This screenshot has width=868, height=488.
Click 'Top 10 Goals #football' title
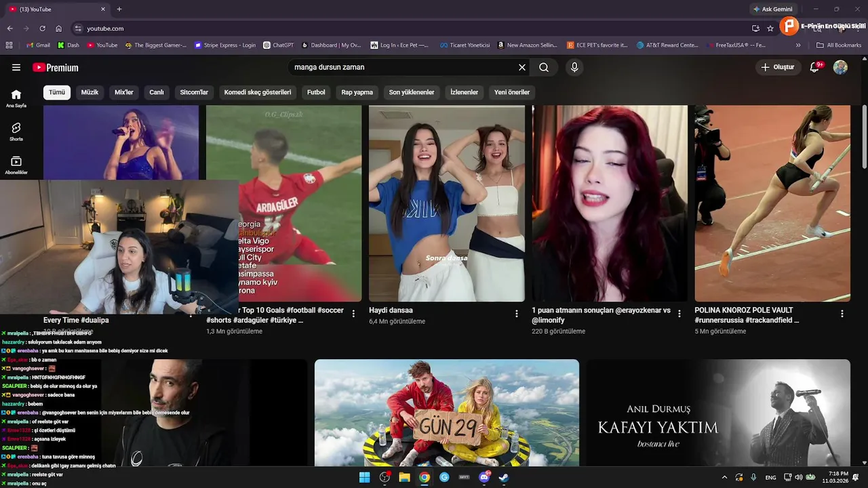coord(279,310)
